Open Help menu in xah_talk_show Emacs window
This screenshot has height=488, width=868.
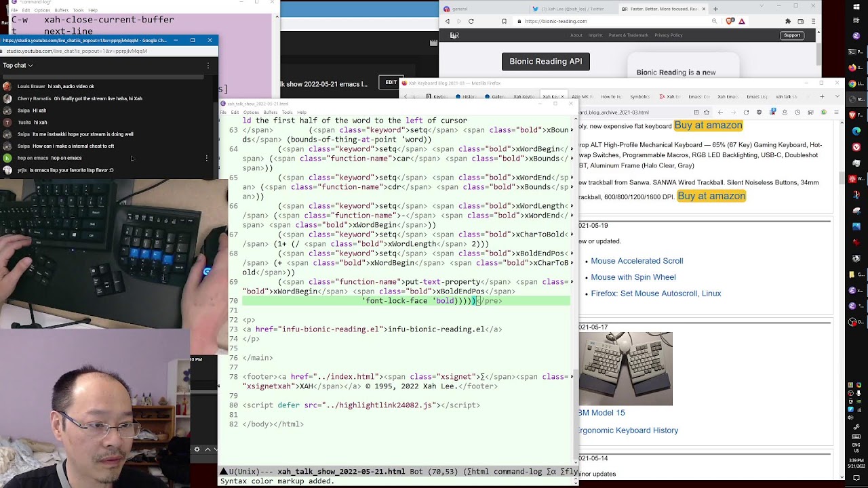point(302,112)
